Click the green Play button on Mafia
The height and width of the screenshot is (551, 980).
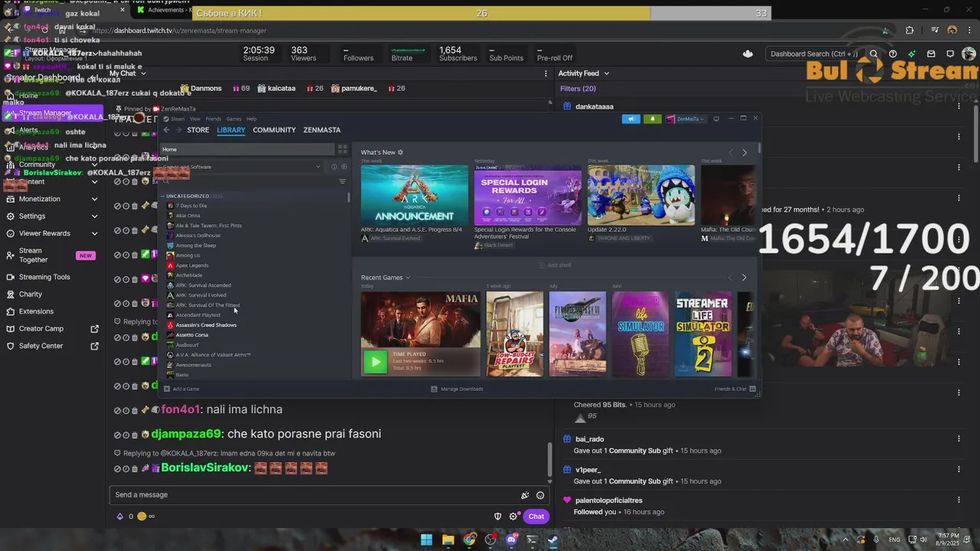(x=375, y=361)
